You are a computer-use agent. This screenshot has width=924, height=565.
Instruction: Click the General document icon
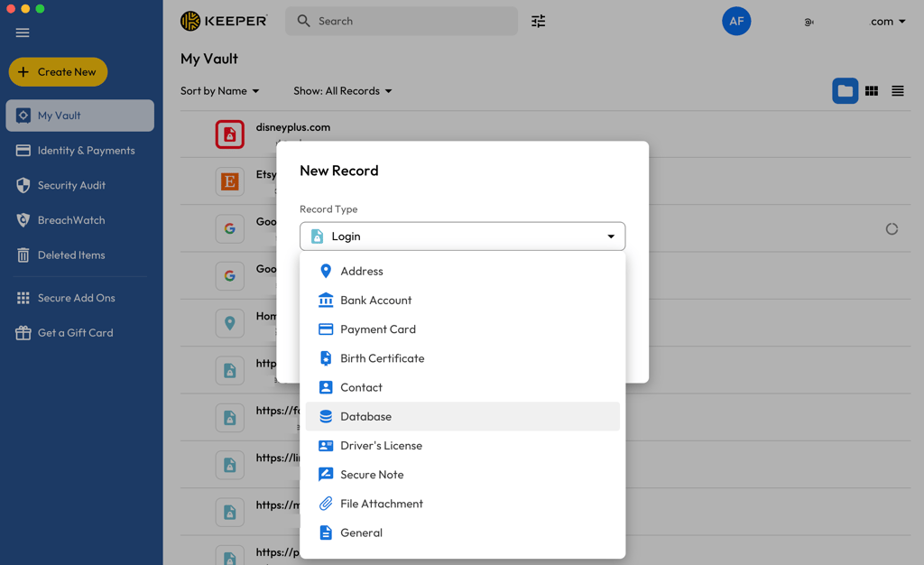(325, 533)
